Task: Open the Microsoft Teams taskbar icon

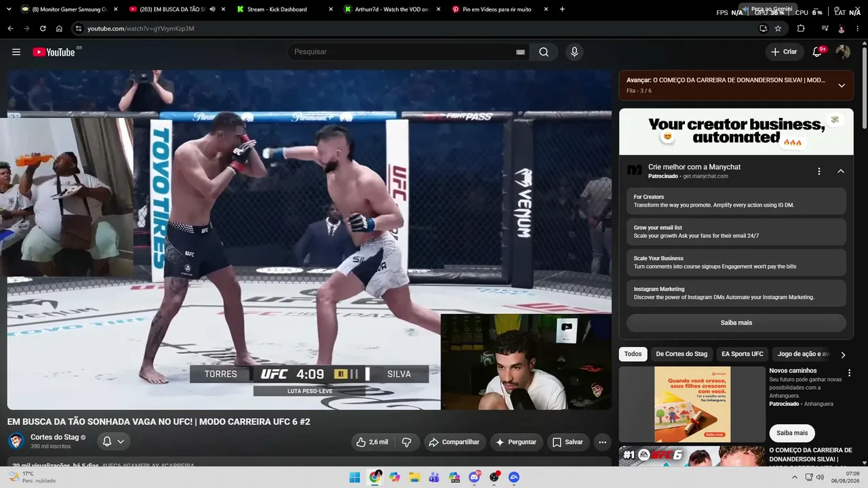Action: [x=435, y=477]
